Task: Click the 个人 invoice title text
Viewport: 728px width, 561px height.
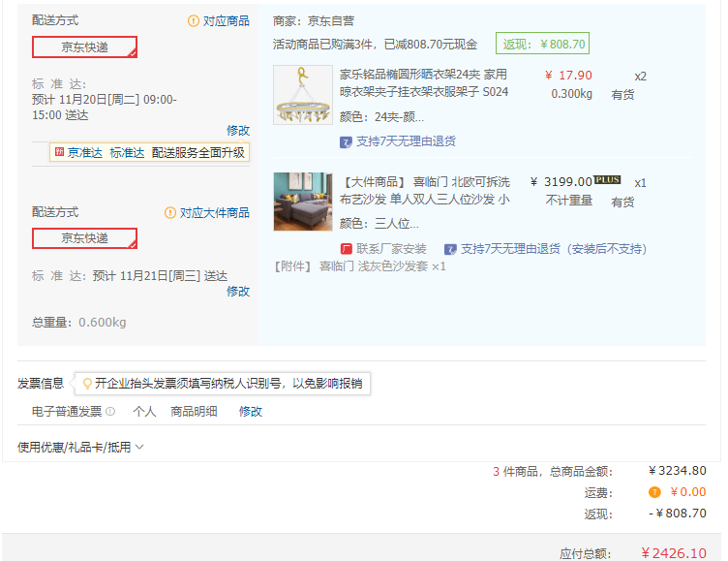Action: coord(144,412)
